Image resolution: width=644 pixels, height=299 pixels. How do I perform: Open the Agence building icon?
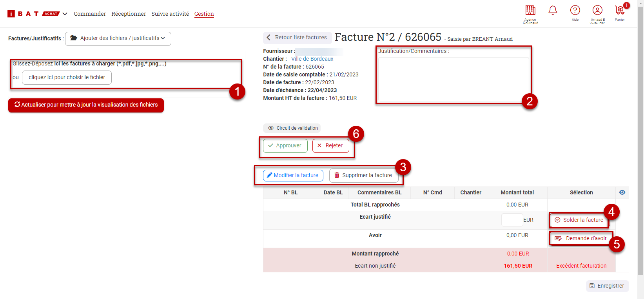[x=530, y=11]
